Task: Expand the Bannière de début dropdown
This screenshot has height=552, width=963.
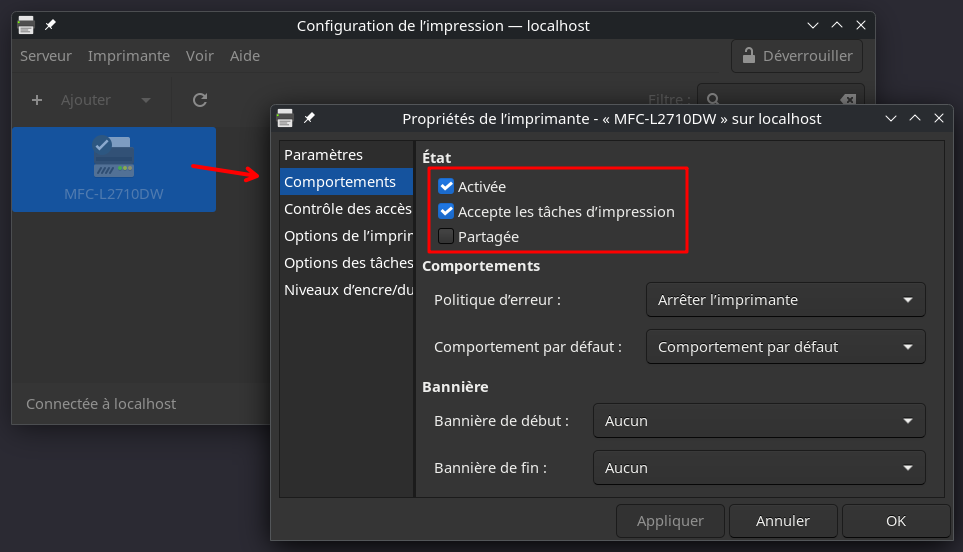Action: (x=759, y=421)
